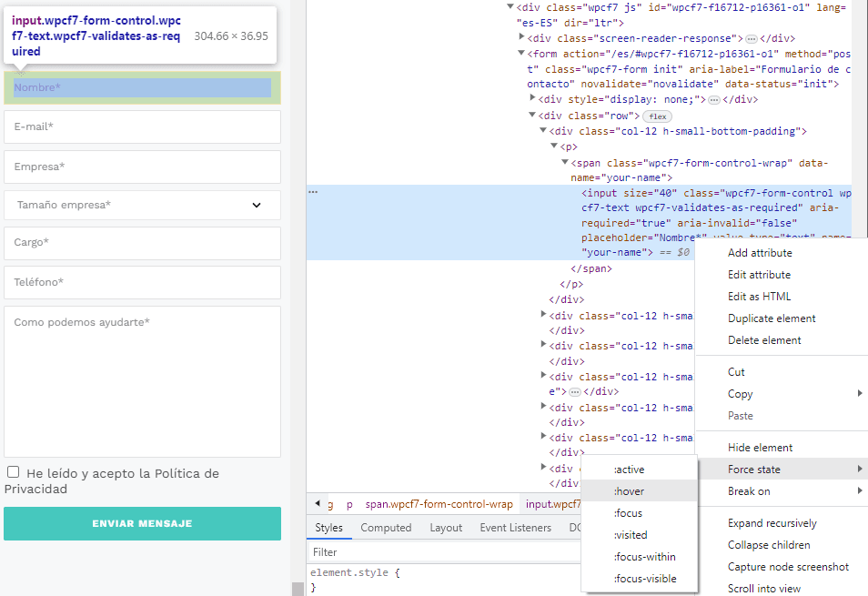Open the Copy submenu
The height and width of the screenshot is (596, 868).
(781, 394)
